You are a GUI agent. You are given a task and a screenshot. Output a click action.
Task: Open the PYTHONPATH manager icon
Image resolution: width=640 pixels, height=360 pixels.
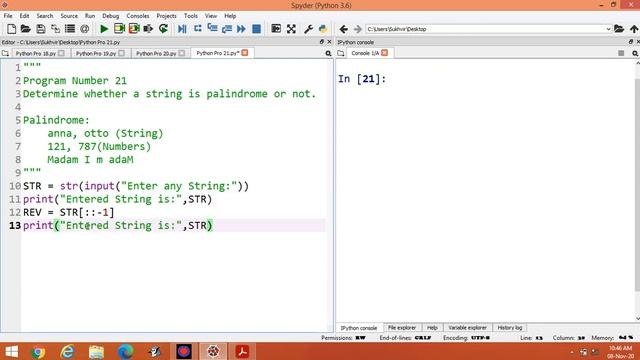(323, 29)
